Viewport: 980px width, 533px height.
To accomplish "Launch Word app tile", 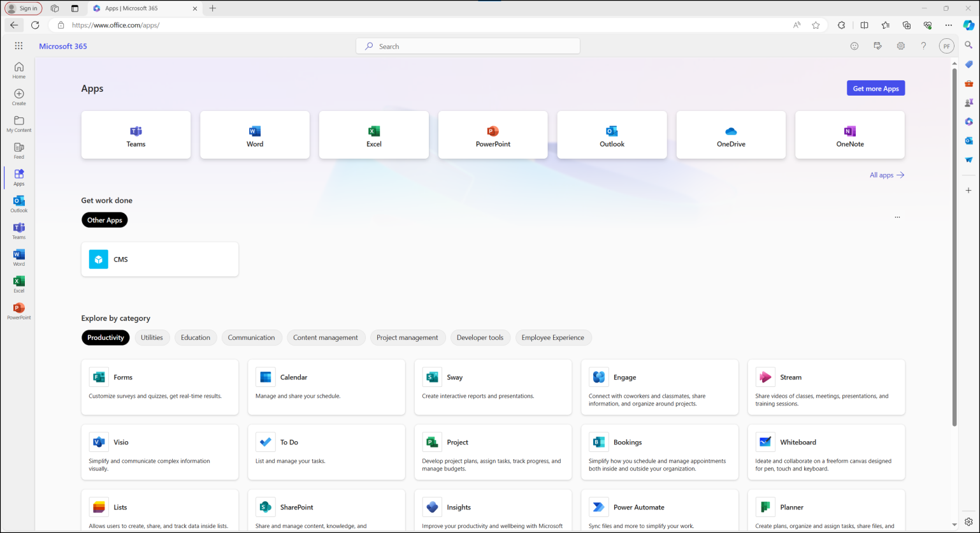I will point(255,135).
